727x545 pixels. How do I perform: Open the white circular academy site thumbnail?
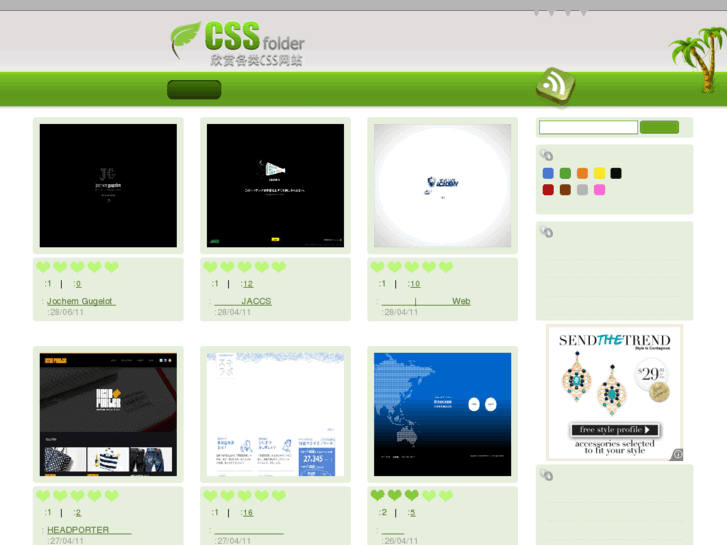[x=443, y=186]
